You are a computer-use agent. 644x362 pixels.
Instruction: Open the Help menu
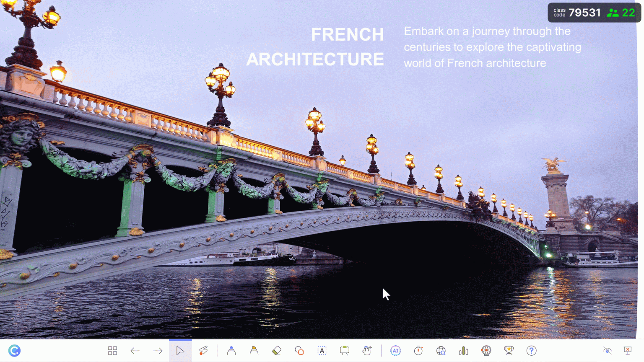(531, 351)
